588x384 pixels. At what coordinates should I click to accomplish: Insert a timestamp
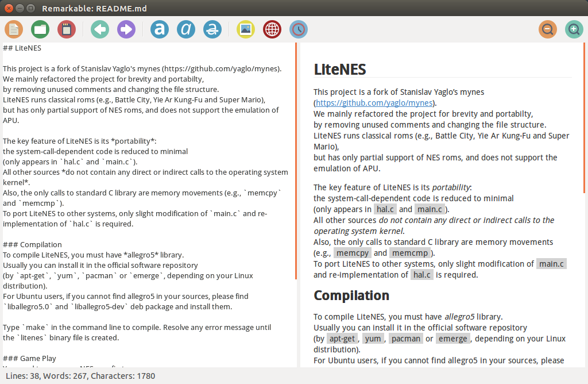298,29
